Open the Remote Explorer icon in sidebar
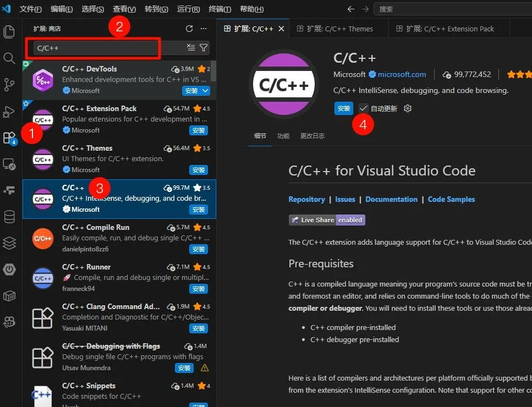The height and width of the screenshot is (407, 532). (x=9, y=164)
